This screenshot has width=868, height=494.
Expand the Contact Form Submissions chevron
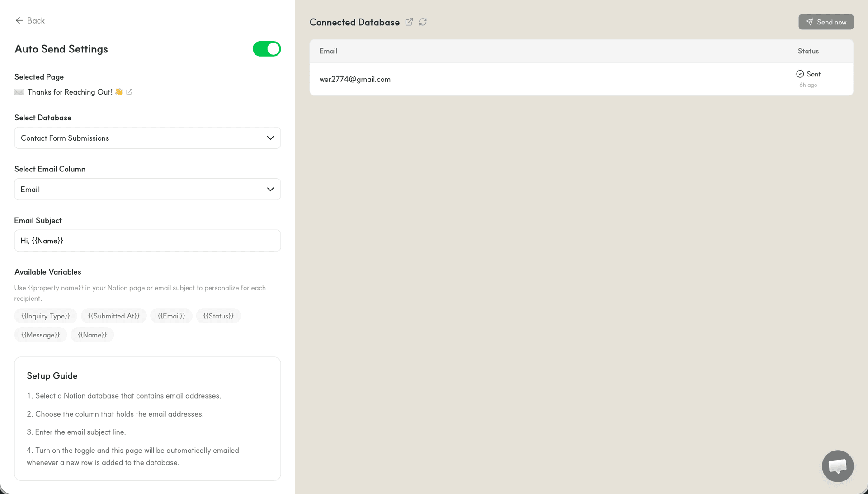270,138
